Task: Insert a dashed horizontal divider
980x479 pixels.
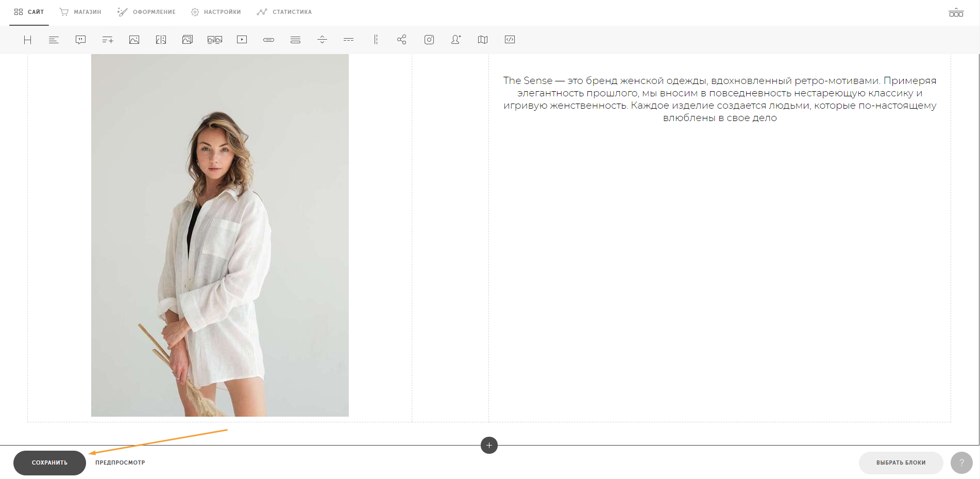Action: tap(349, 40)
